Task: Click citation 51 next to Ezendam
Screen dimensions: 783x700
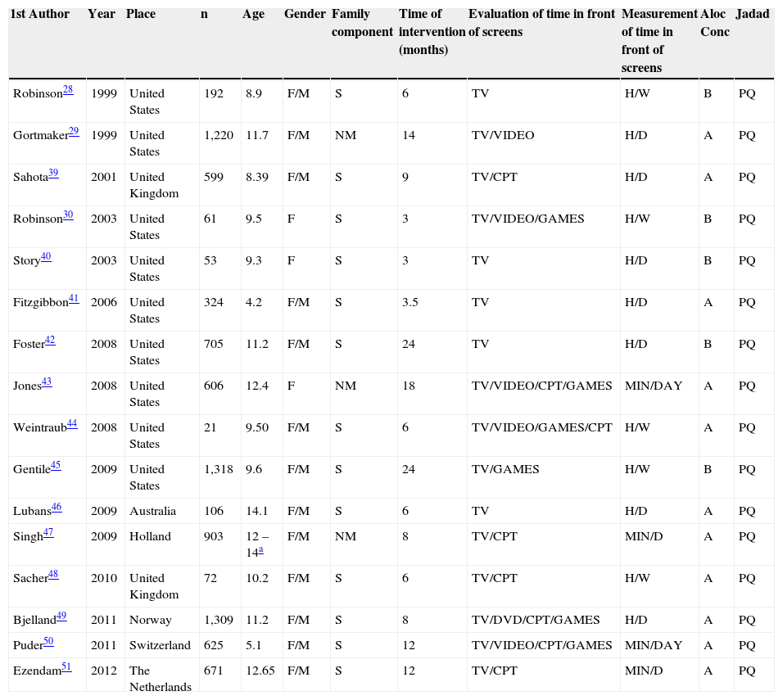Action: pos(66,667)
